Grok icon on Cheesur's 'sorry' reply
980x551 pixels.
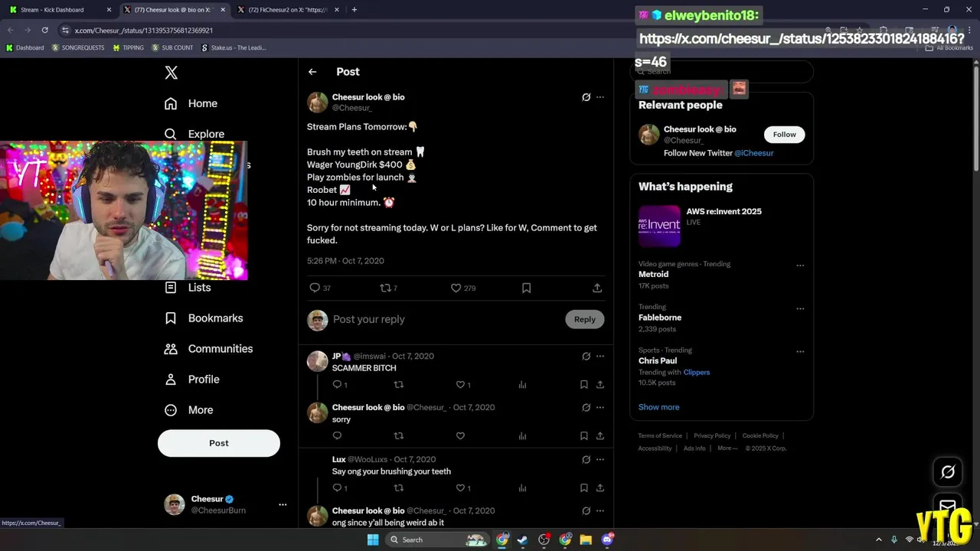(x=586, y=407)
